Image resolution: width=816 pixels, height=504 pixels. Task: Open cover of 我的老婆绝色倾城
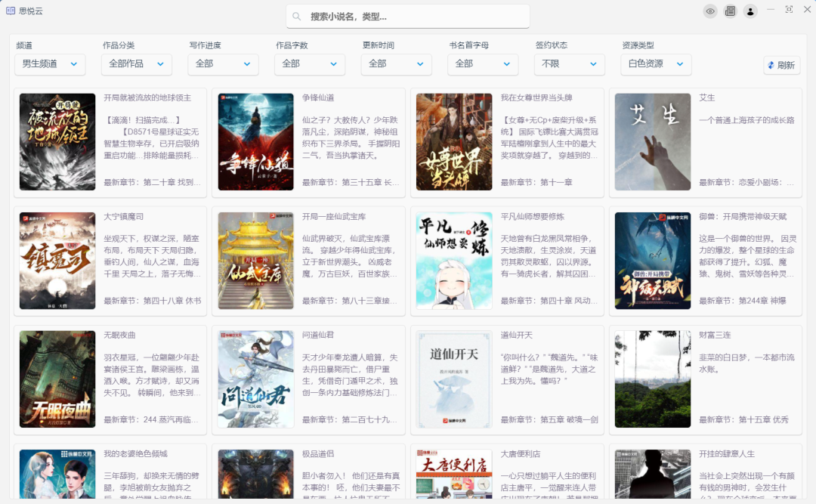pos(57,474)
